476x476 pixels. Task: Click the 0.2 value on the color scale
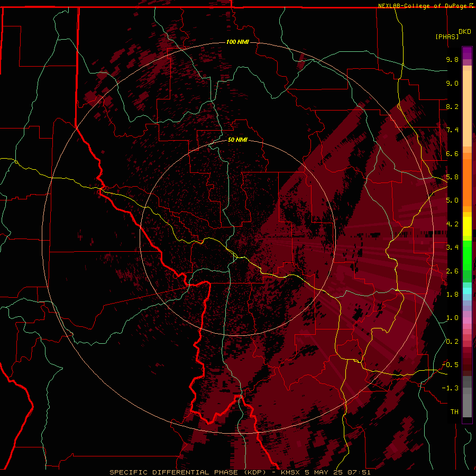(452, 342)
